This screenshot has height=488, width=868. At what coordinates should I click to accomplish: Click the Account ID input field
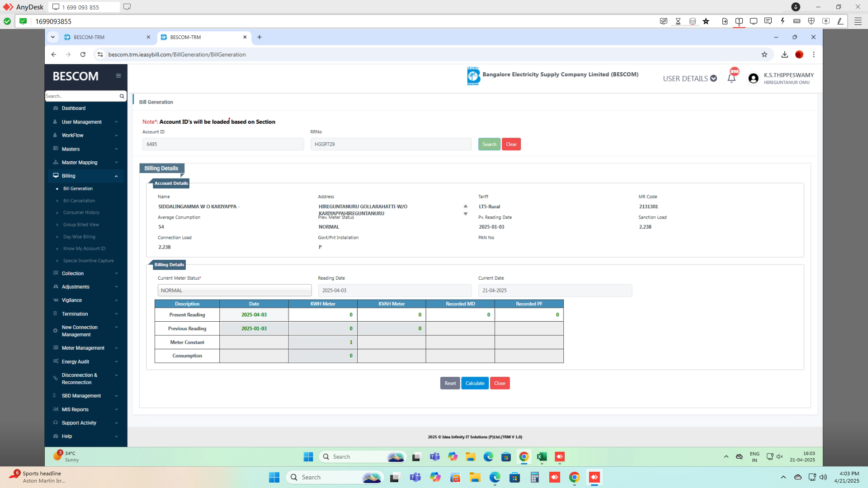pos(223,144)
